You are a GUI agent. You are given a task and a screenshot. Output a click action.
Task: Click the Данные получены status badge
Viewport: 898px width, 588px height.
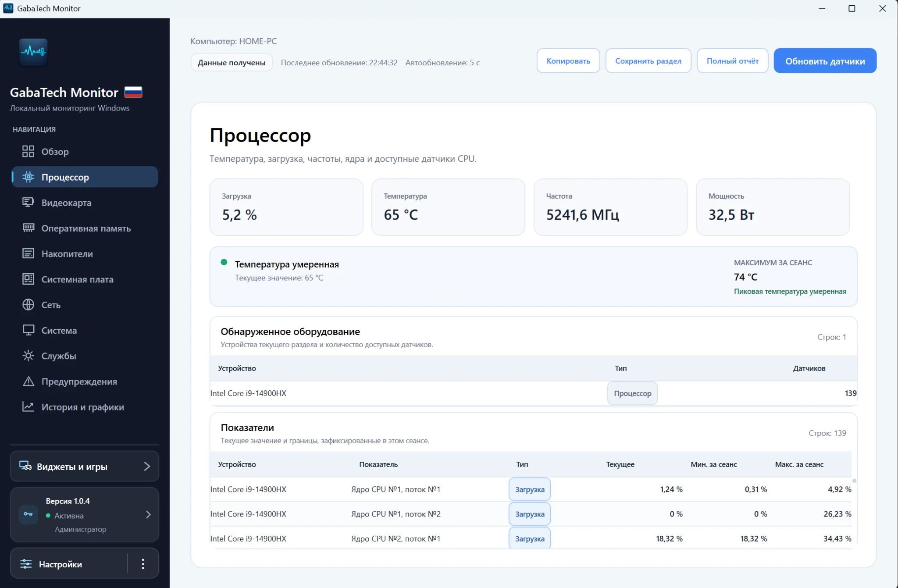(232, 62)
